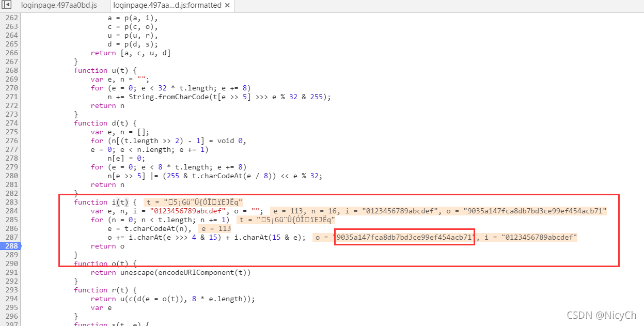
Task: Click the 'a = p(a, i),' code line
Action: click(x=133, y=18)
